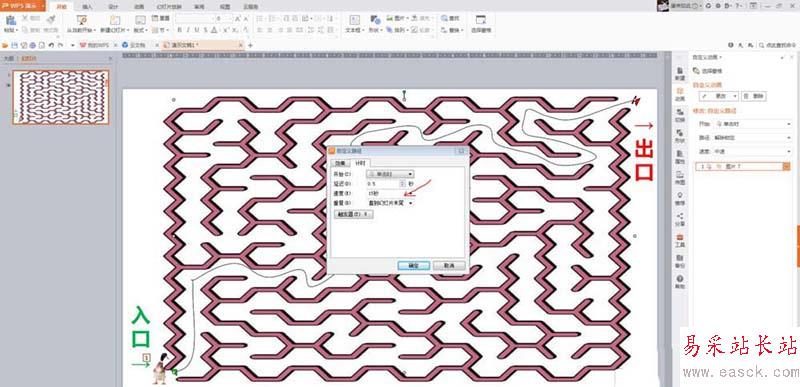Expand the animation item's orange dropdown arrow
This screenshot has height=387, width=800.
(787, 166)
